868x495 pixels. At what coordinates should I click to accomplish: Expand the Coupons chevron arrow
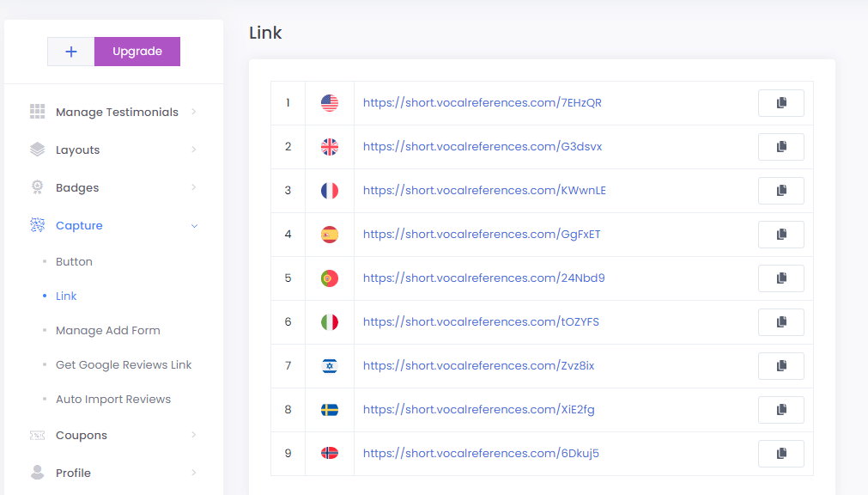coord(194,435)
